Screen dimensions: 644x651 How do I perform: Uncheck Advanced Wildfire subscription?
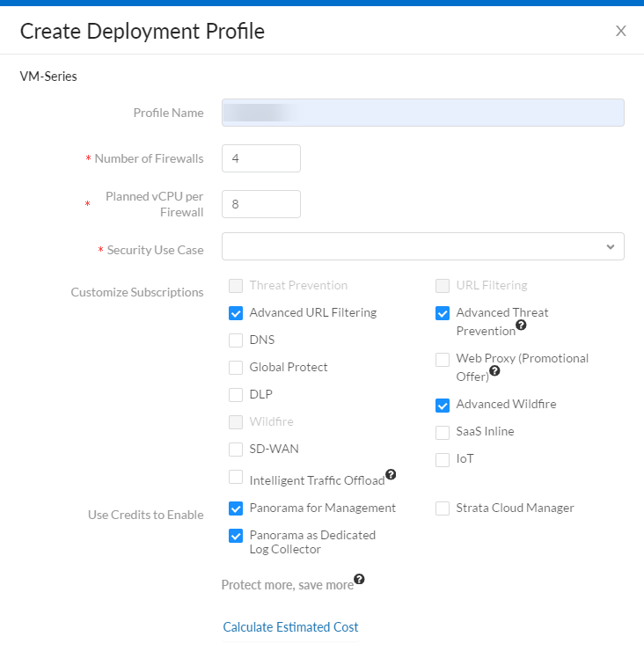click(x=443, y=405)
